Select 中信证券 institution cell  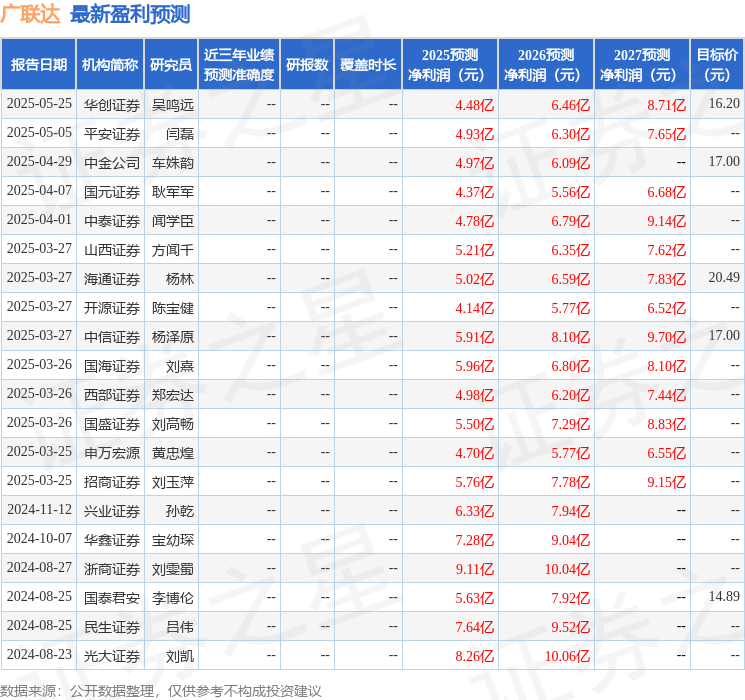[112, 337]
